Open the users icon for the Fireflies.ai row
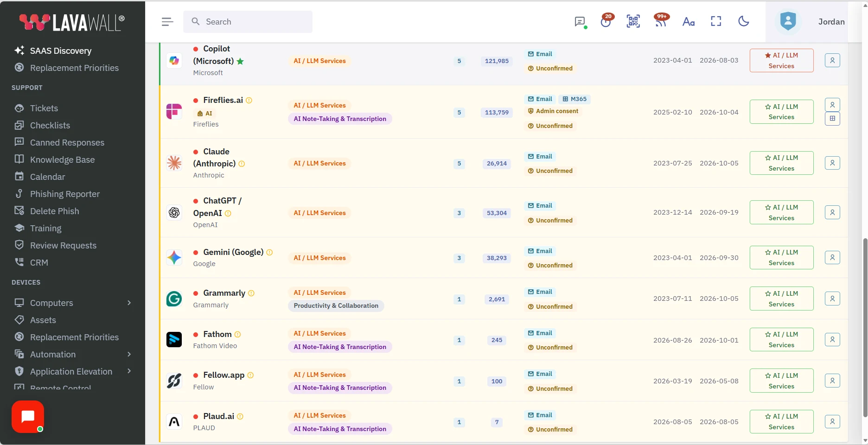Image resolution: width=868 pixels, height=445 pixels. [x=832, y=105]
